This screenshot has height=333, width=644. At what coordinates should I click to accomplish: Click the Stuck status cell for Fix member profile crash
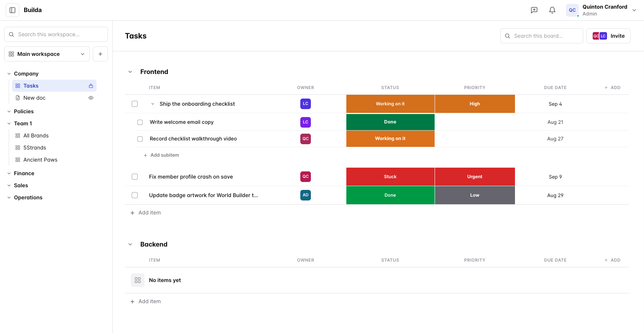(x=390, y=177)
